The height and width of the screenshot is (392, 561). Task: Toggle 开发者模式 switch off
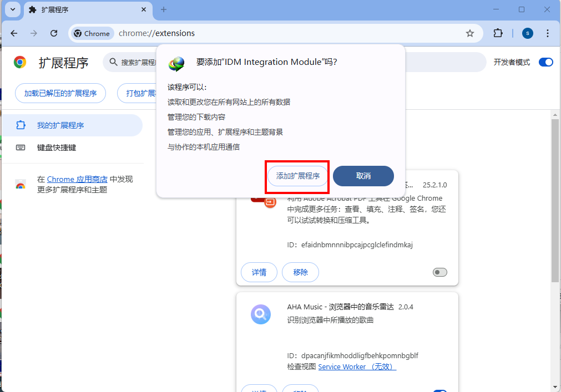(545, 62)
